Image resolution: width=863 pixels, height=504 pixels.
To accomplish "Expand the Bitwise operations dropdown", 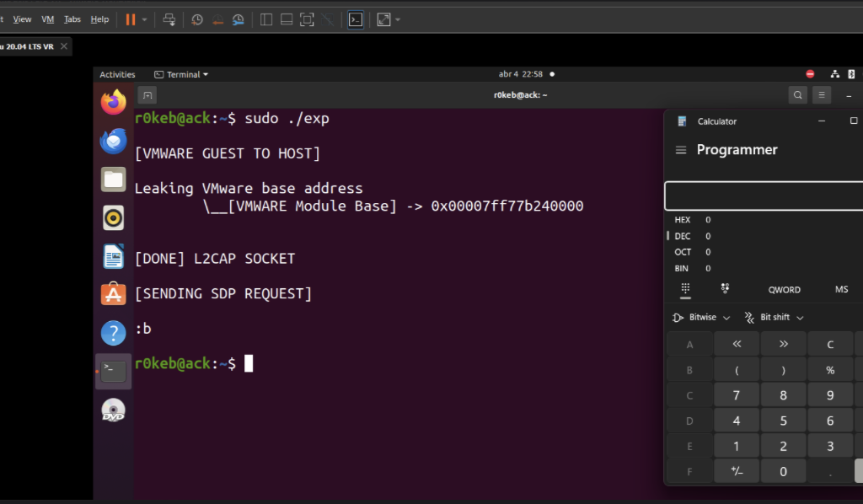I will 701,318.
